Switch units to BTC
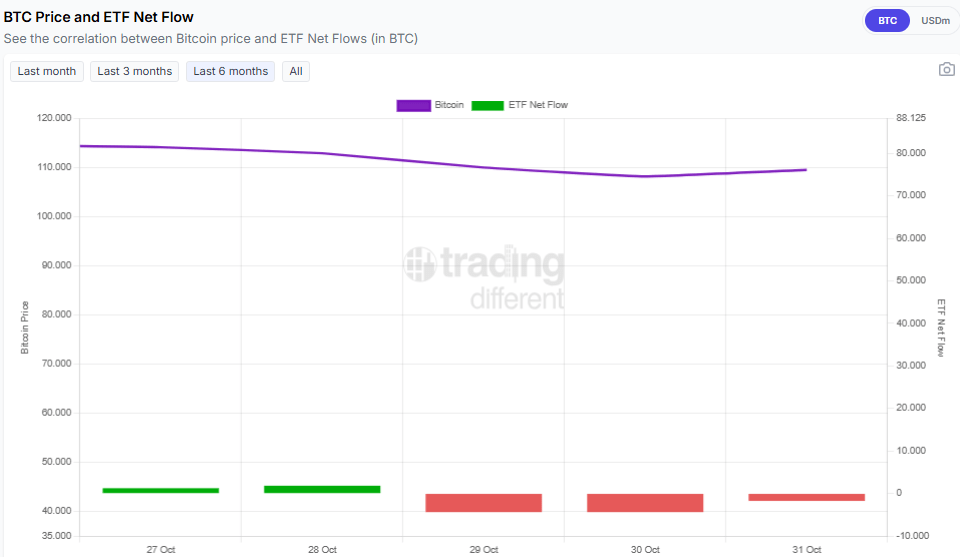Image resolution: width=960 pixels, height=557 pixels. point(887,20)
